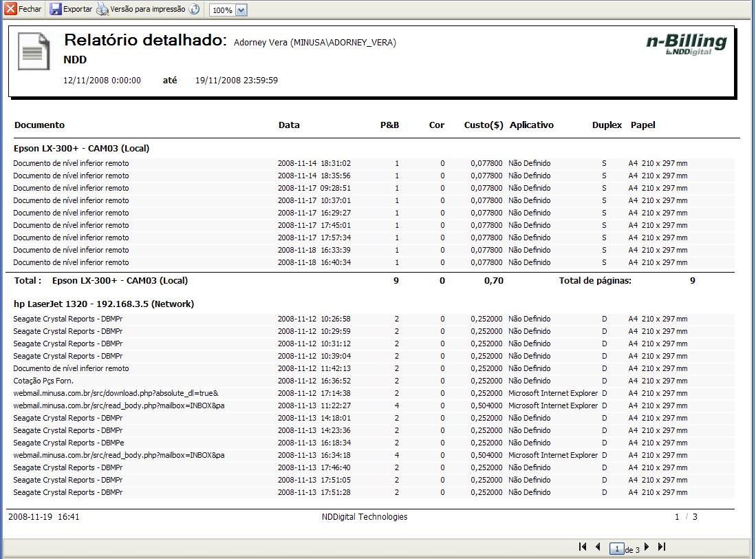The height and width of the screenshot is (559, 756).
Task: Click date 2008-11-12 11:42:13
Action: (x=314, y=368)
